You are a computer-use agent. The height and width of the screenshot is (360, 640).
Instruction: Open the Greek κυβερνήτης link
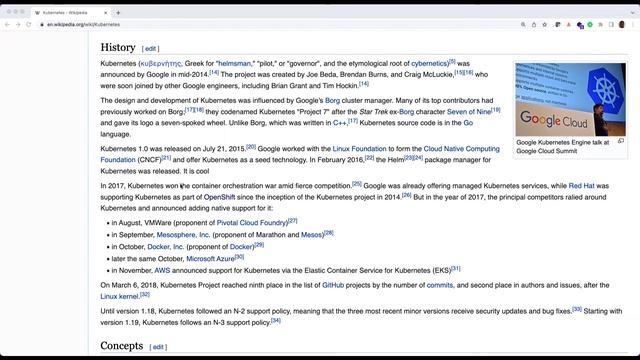click(x=160, y=64)
